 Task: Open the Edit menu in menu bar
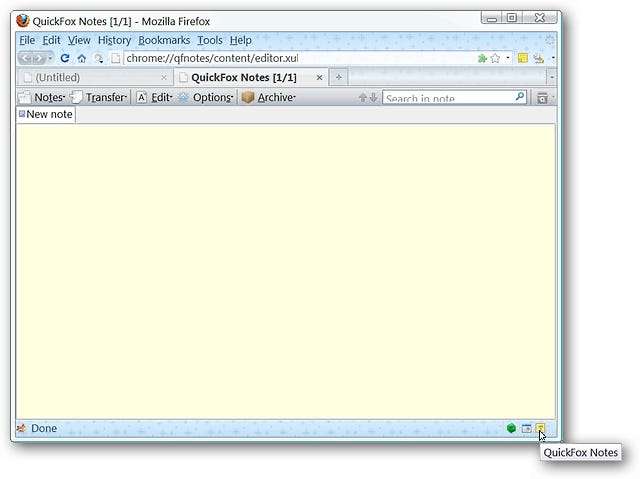point(51,40)
